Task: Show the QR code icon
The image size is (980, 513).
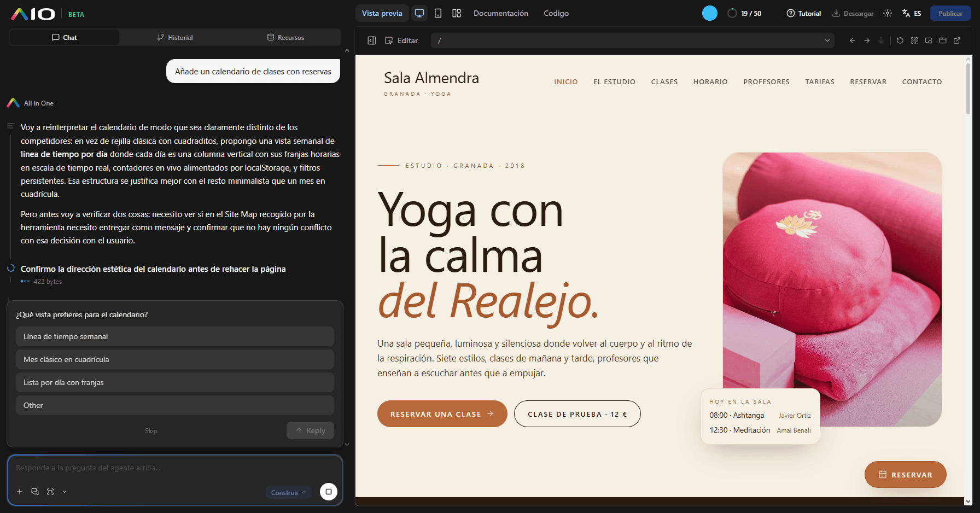Action: click(914, 40)
